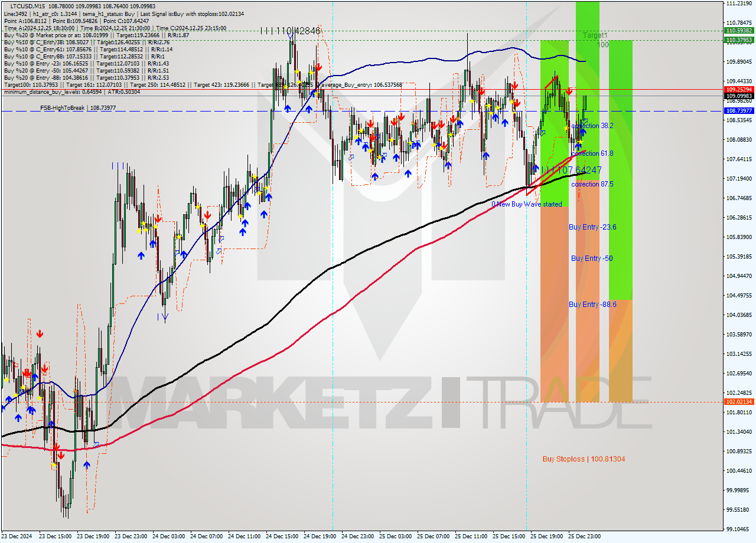Click the I V wave label
The height and width of the screenshot is (543, 756).
162,317
